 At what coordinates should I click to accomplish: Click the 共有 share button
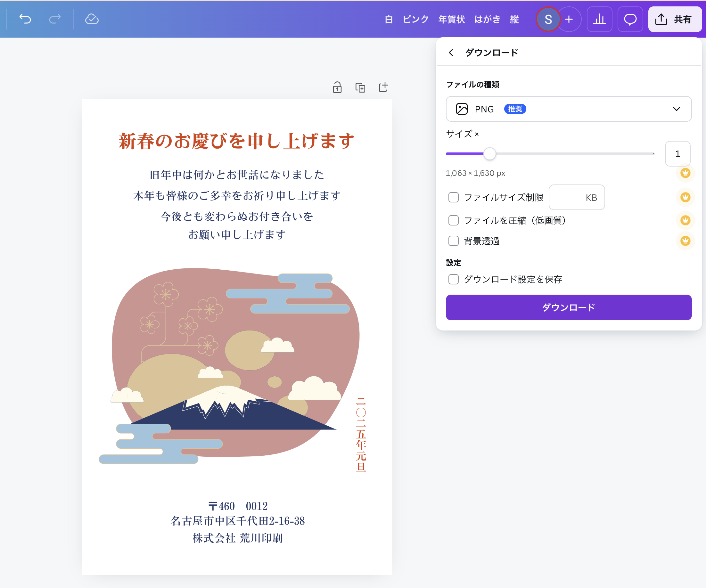(674, 20)
